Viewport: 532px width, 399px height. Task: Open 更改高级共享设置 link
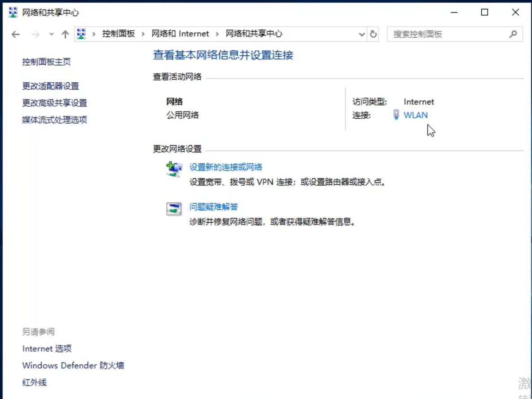54,103
